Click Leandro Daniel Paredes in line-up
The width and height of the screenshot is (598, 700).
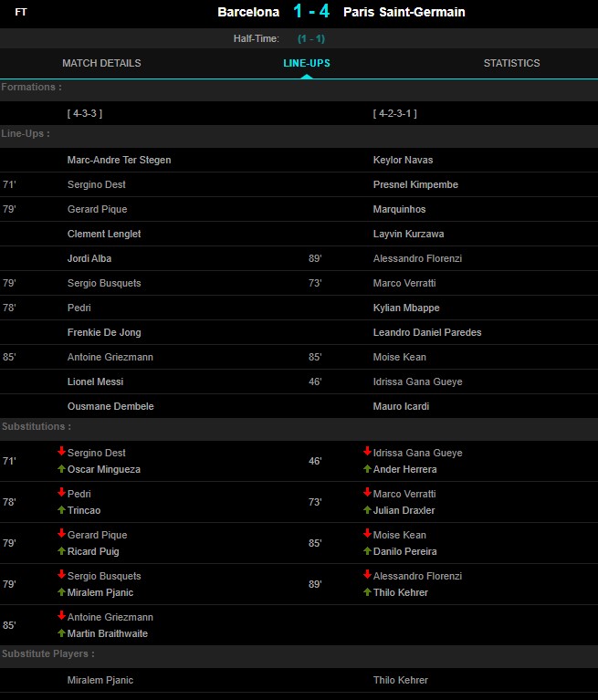[427, 332]
